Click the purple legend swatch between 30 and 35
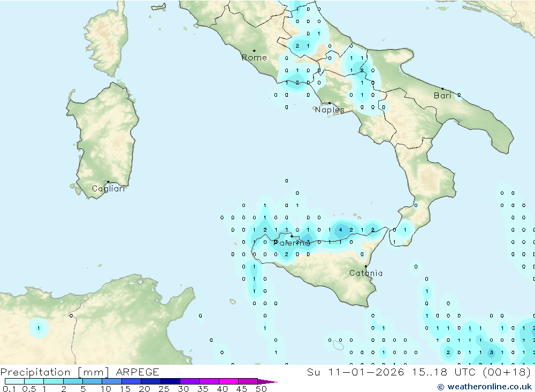This screenshot has width=535, height=392. 190,381
